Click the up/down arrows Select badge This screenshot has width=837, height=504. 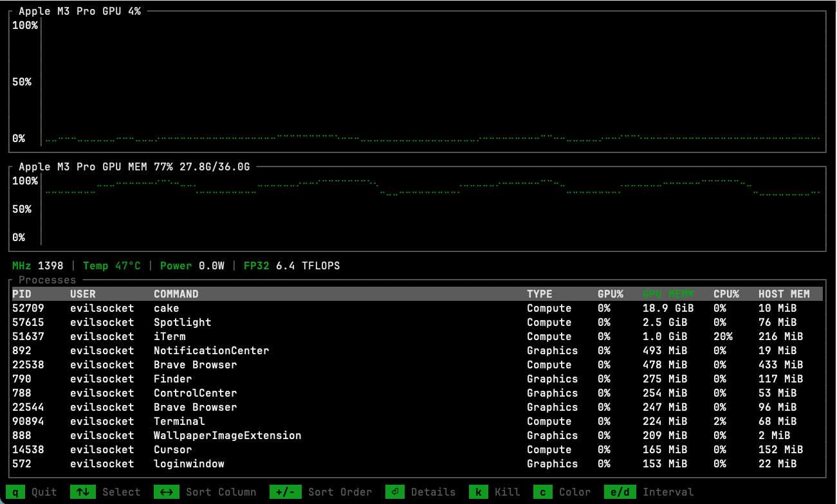pyautogui.click(x=83, y=492)
